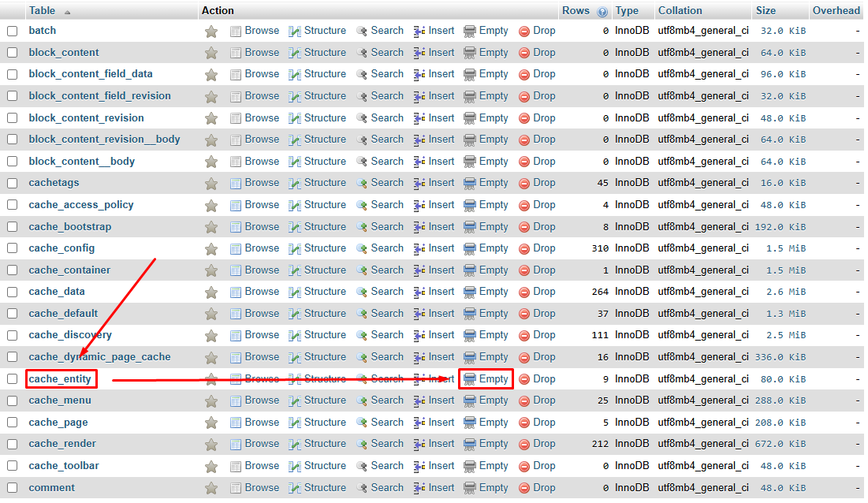Click Empty link for cache_entity

pos(494,379)
